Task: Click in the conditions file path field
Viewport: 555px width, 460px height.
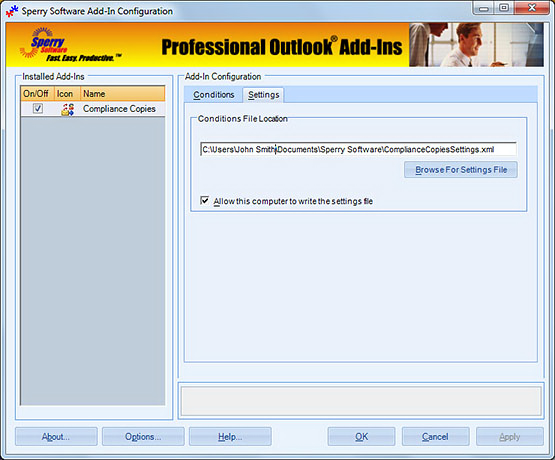Action: (x=358, y=149)
